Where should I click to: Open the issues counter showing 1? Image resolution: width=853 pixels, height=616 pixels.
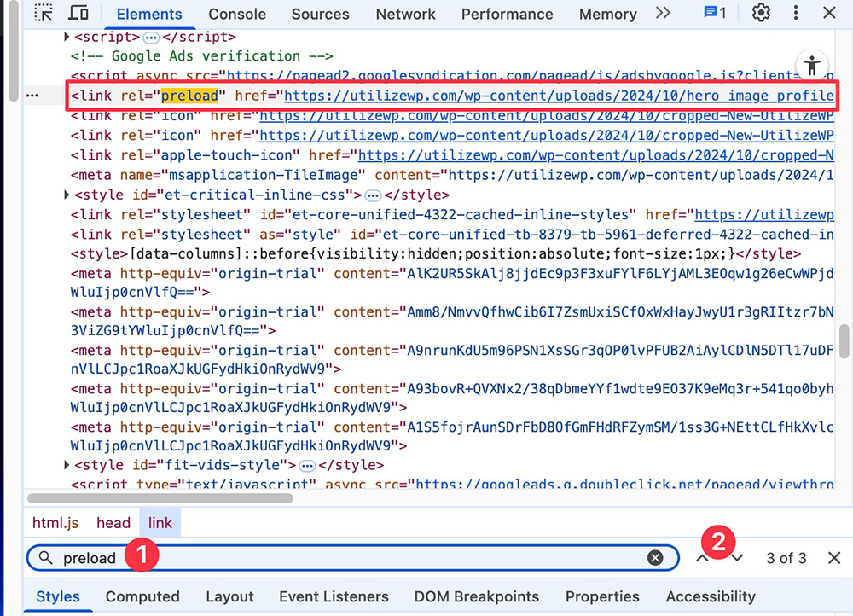tap(715, 13)
